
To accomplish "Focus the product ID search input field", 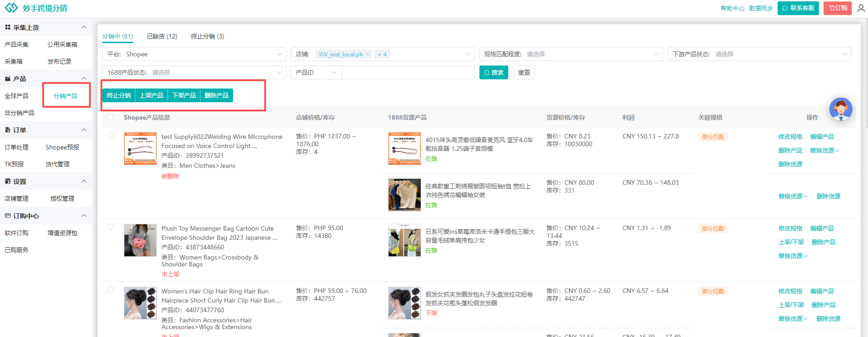I will 408,72.
